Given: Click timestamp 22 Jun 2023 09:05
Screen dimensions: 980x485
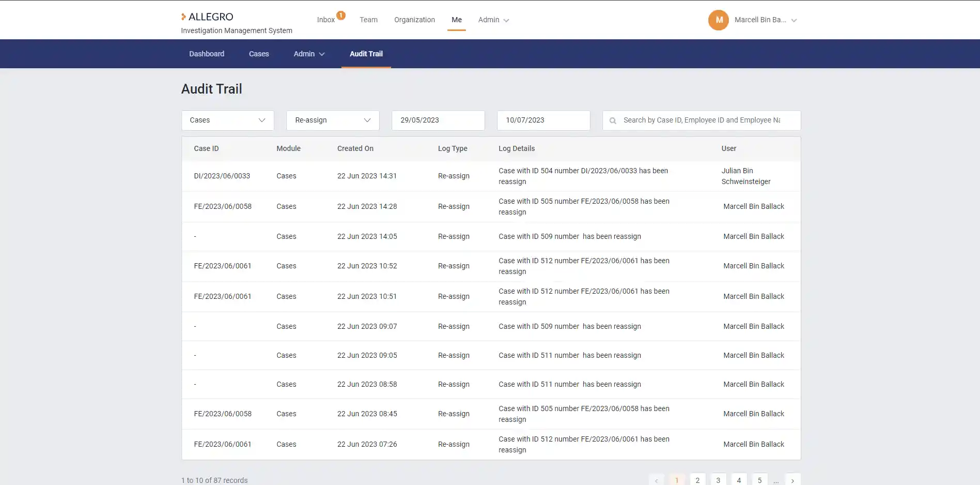Looking at the screenshot, I should coord(367,356).
